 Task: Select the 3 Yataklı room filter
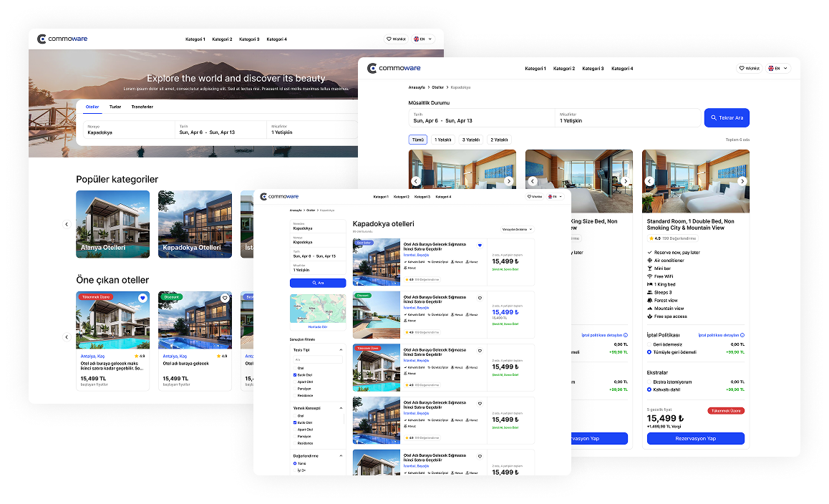click(x=470, y=140)
